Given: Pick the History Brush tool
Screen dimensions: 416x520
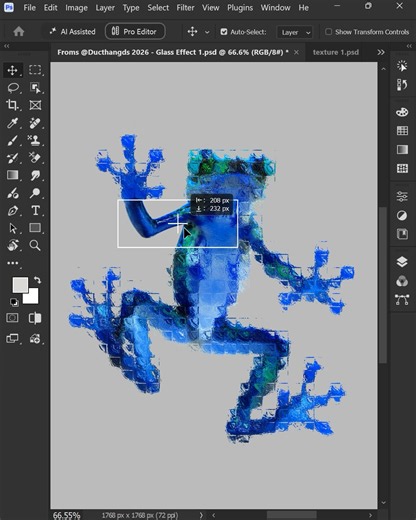Looking at the screenshot, I should (13, 158).
